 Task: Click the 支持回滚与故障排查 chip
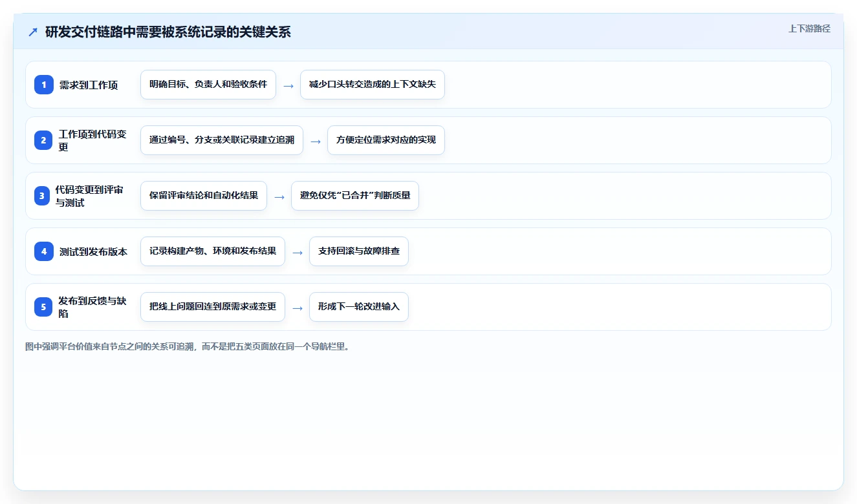tap(359, 251)
